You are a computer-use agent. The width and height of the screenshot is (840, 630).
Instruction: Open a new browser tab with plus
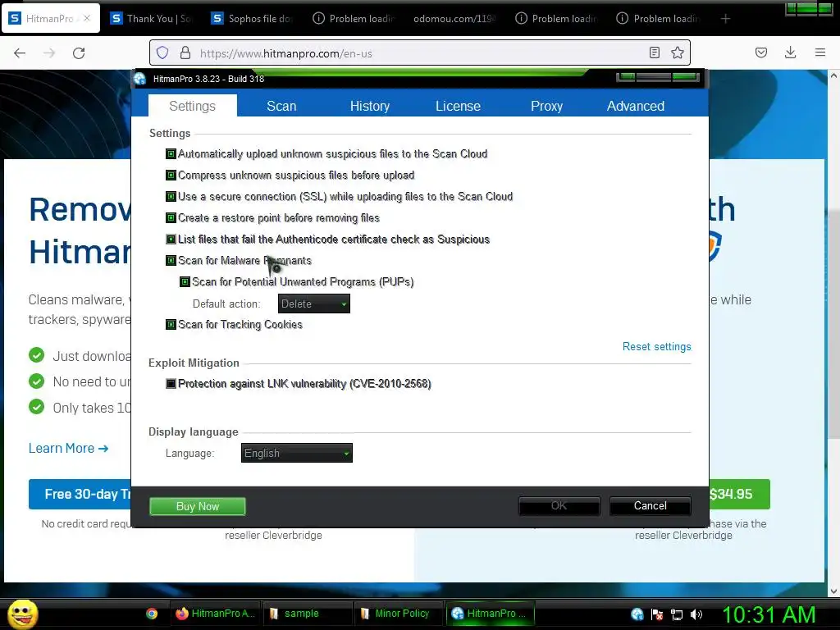tap(725, 19)
